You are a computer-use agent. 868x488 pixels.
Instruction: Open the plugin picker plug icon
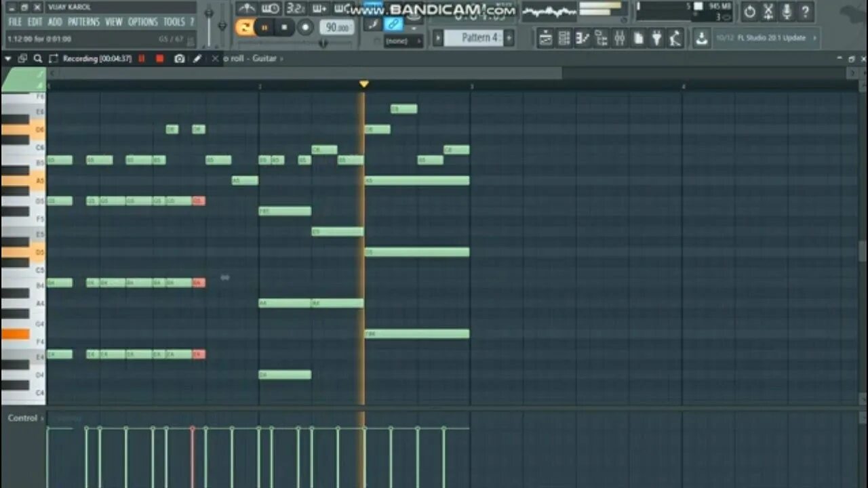657,39
